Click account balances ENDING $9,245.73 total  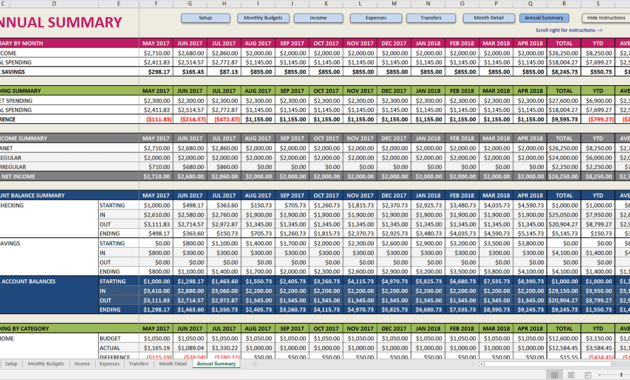(564, 310)
